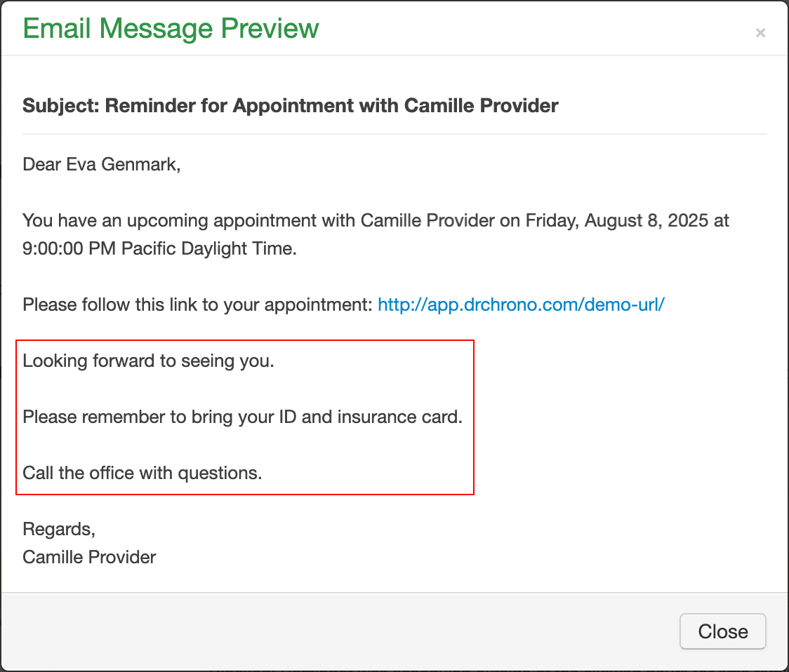Click "Camille Provider" within appointment sentence

[x=427, y=221]
